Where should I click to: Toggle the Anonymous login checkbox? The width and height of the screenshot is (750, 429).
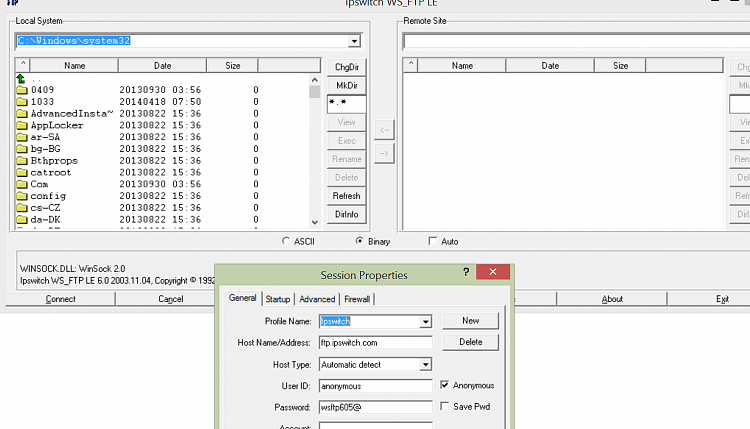coord(444,385)
